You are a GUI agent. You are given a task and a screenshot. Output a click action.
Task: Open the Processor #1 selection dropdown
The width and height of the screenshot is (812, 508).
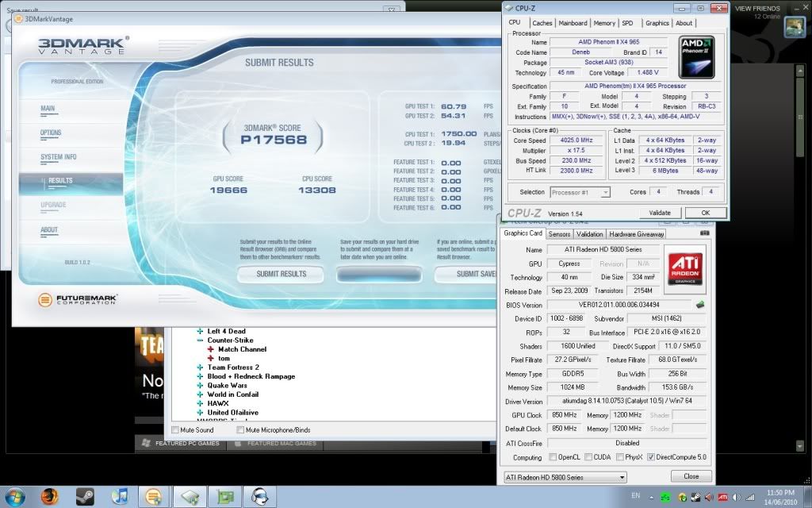[580, 192]
